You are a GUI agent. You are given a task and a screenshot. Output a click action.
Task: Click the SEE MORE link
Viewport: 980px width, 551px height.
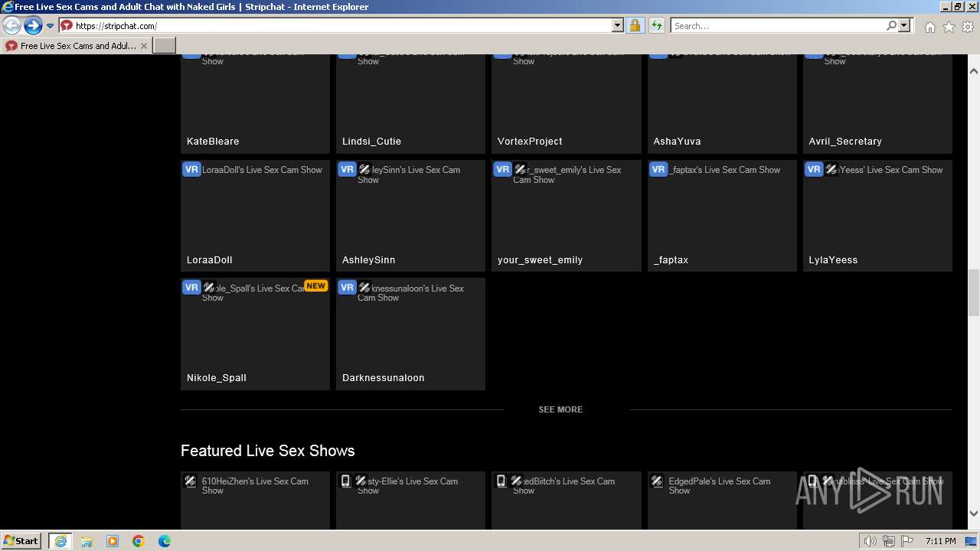(560, 410)
